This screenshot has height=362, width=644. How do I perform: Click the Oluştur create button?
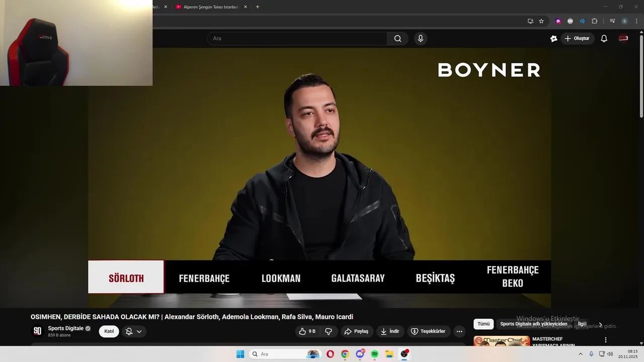pyautogui.click(x=578, y=39)
